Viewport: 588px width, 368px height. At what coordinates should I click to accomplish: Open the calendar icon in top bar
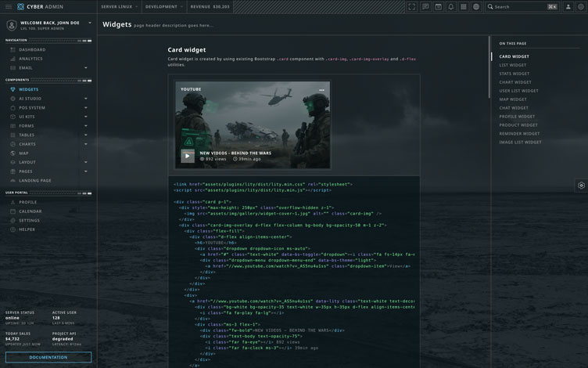[x=438, y=6]
